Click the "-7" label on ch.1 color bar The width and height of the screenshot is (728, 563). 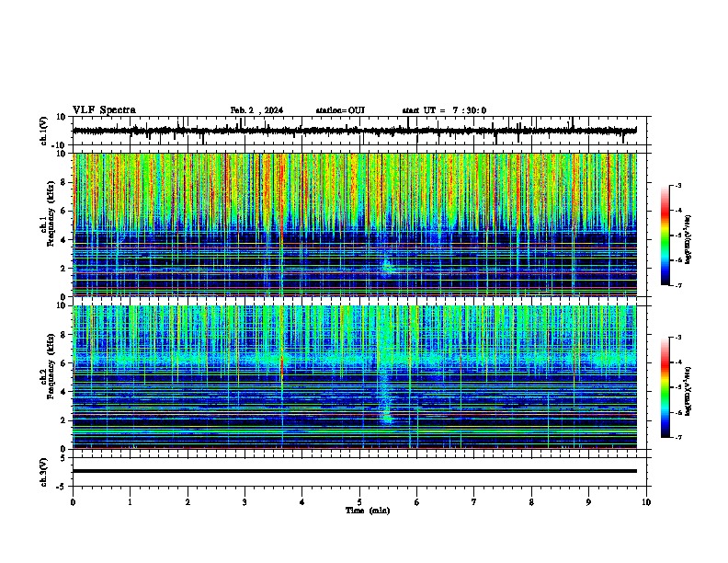click(x=677, y=285)
